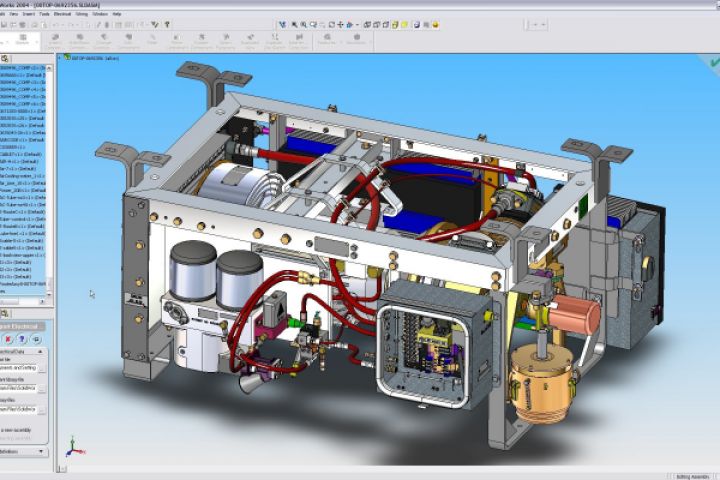Click the yellow Shaded display icon
This screenshot has height=480, width=720.
pyautogui.click(x=405, y=25)
